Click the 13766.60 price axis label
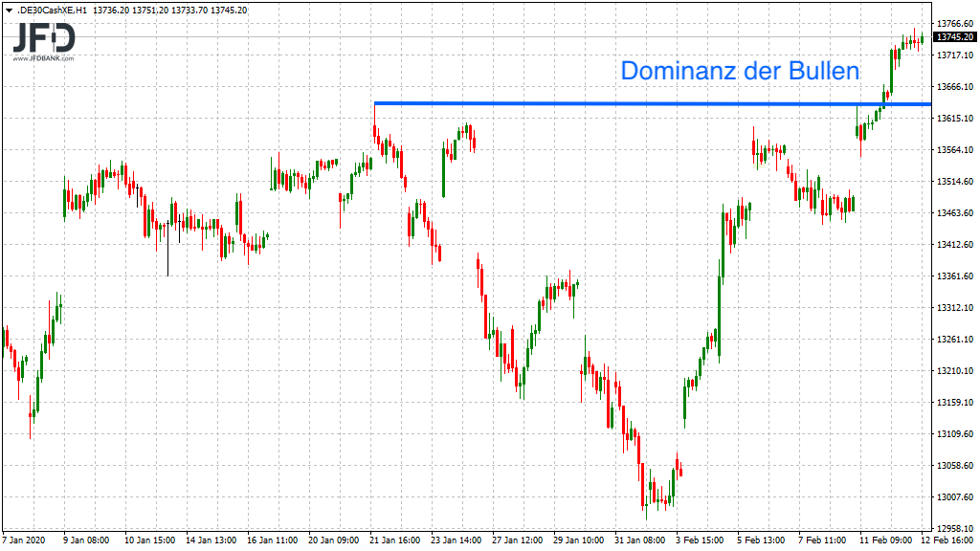 (954, 23)
